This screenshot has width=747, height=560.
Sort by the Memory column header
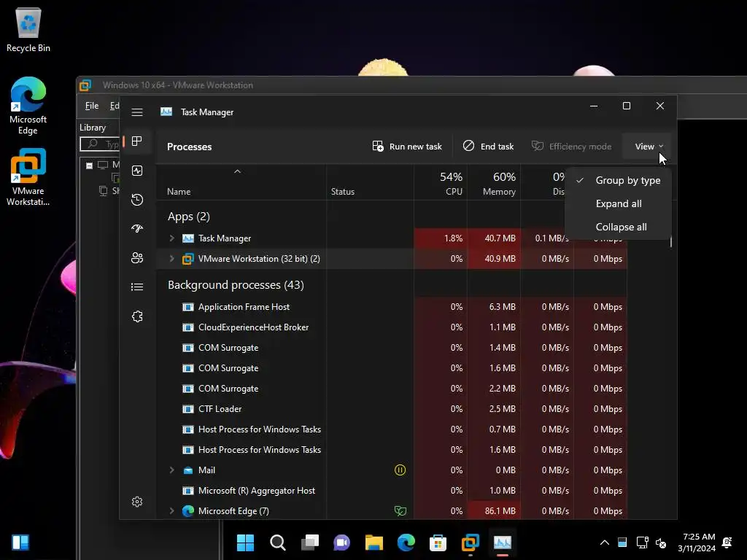[494, 184]
